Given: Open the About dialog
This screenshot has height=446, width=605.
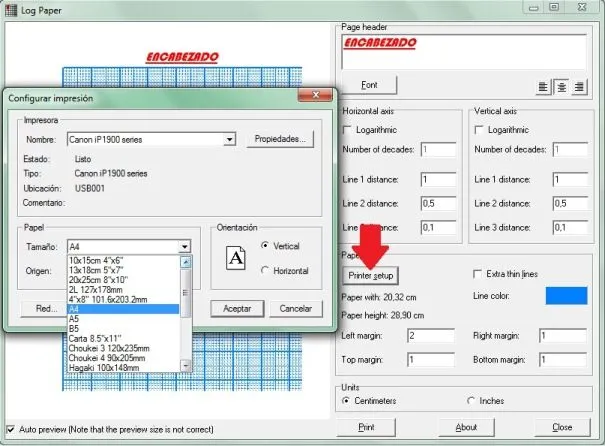Looking at the screenshot, I should (x=466, y=427).
